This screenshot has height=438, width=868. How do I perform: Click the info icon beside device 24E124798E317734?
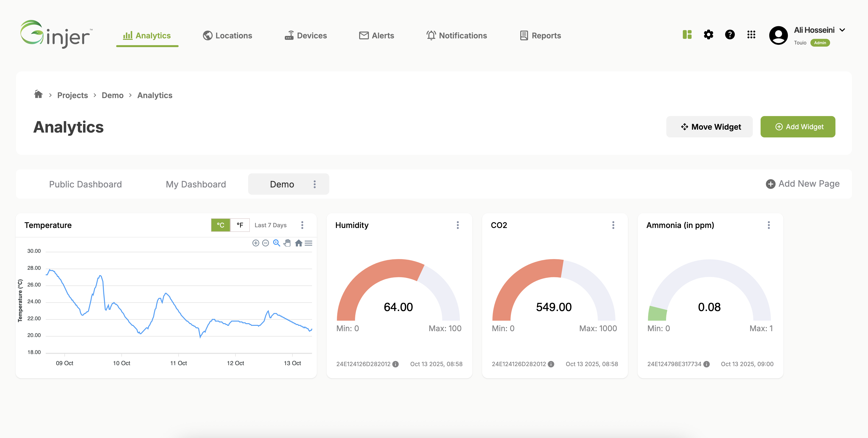[707, 364]
